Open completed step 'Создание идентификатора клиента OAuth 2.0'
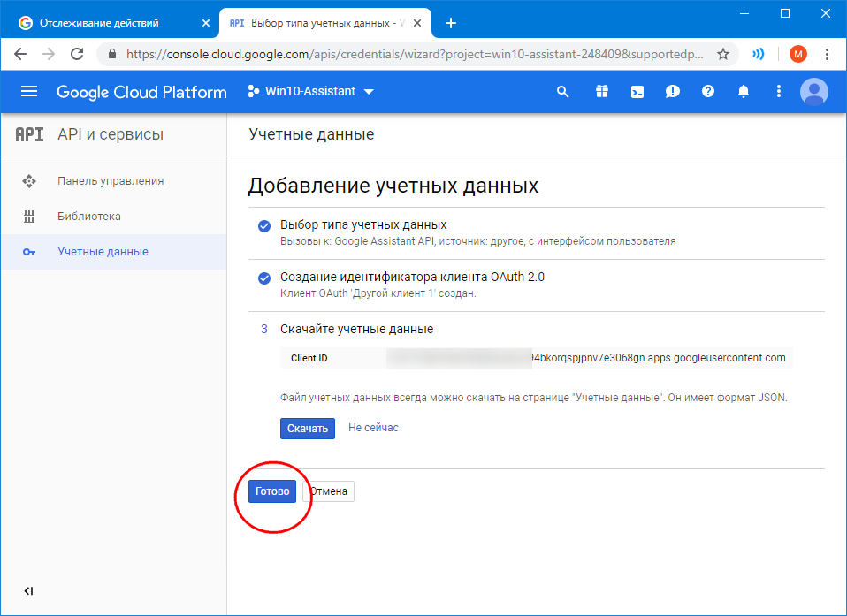Image resolution: width=847 pixels, height=616 pixels. click(x=411, y=277)
